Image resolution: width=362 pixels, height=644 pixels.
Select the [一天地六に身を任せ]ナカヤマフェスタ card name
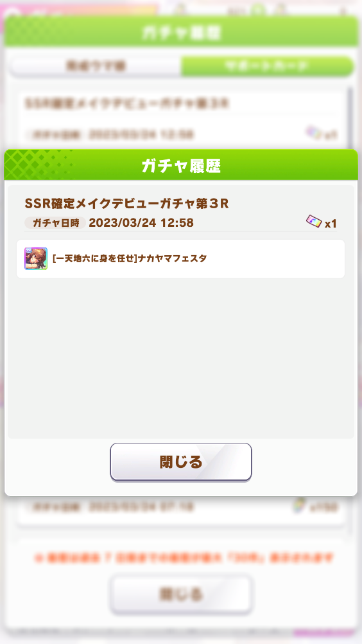tap(130, 258)
